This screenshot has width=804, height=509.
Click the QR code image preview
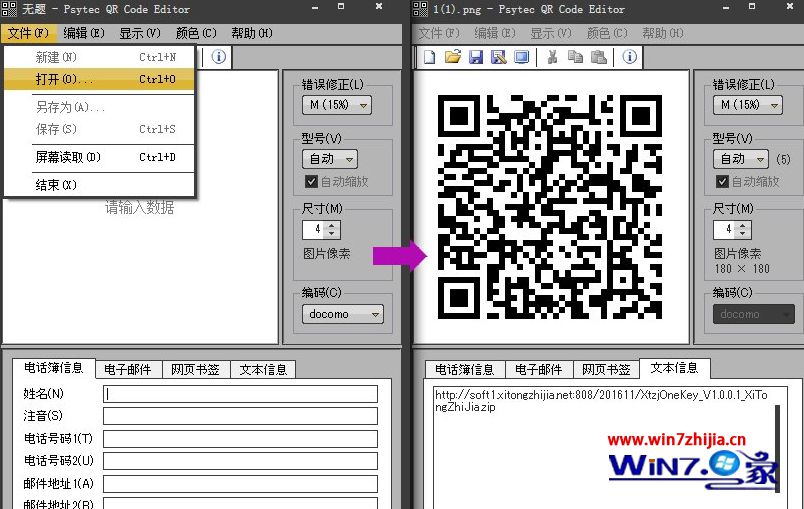[x=550, y=207]
